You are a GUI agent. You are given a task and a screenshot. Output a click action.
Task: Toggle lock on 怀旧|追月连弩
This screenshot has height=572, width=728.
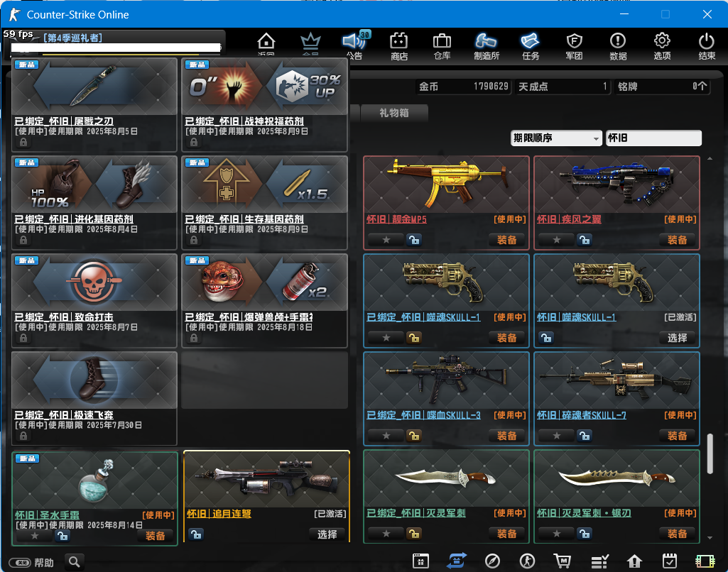(196, 534)
